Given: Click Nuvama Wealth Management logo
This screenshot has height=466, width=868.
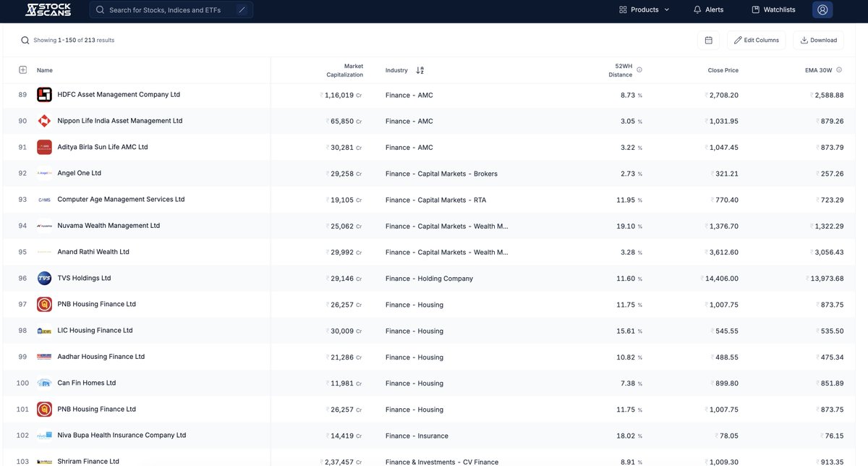Looking at the screenshot, I should [44, 226].
